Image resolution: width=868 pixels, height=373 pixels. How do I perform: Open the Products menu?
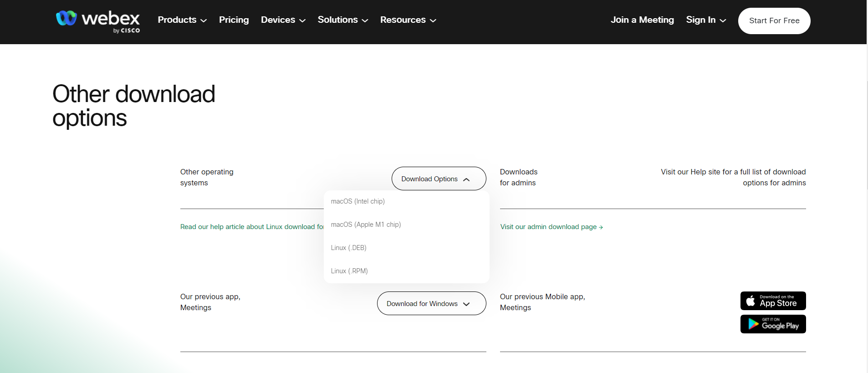coord(182,20)
